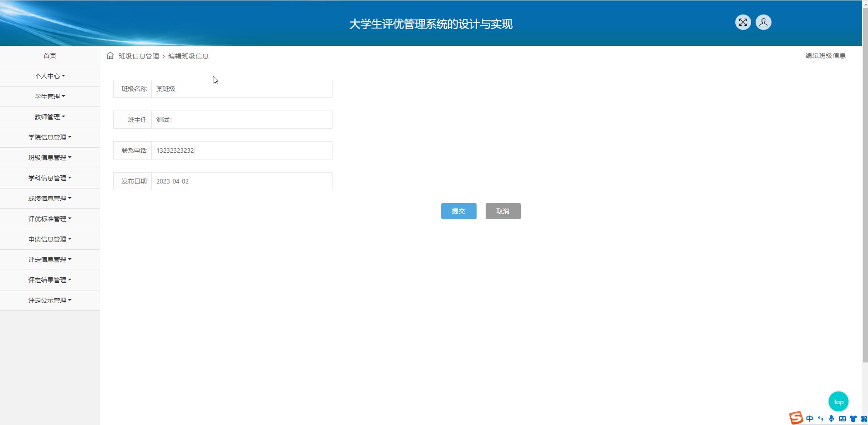The image size is (868, 425).
Task: Click the 取消 cancel button
Action: coord(503,211)
